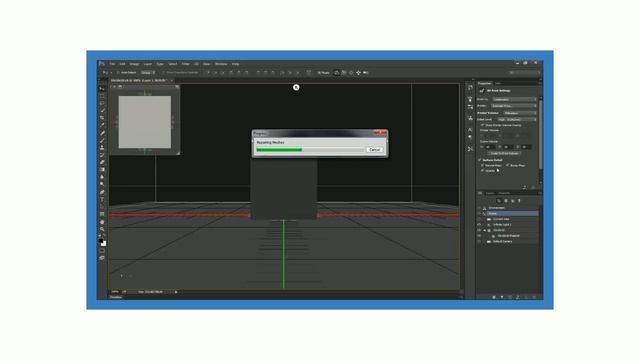Toggle the Opacity checkbox
Viewport: 640px width, 360px height.
pyautogui.click(x=482, y=171)
